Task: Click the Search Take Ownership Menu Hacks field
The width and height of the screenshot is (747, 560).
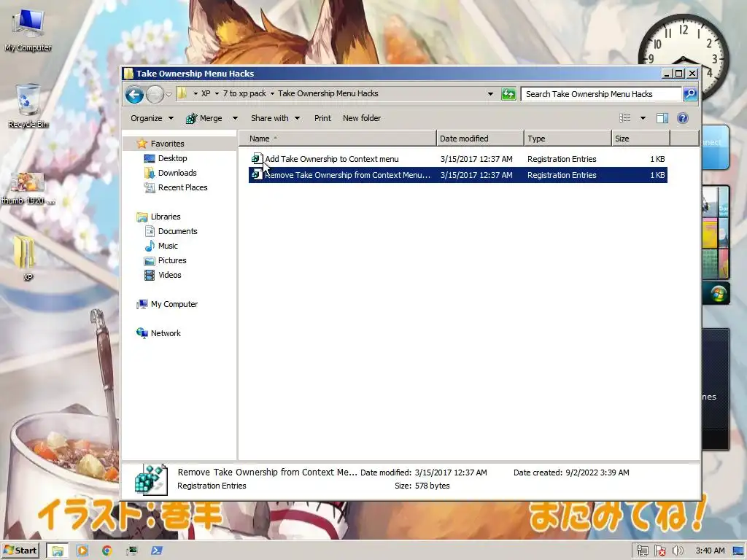Action: coord(601,94)
